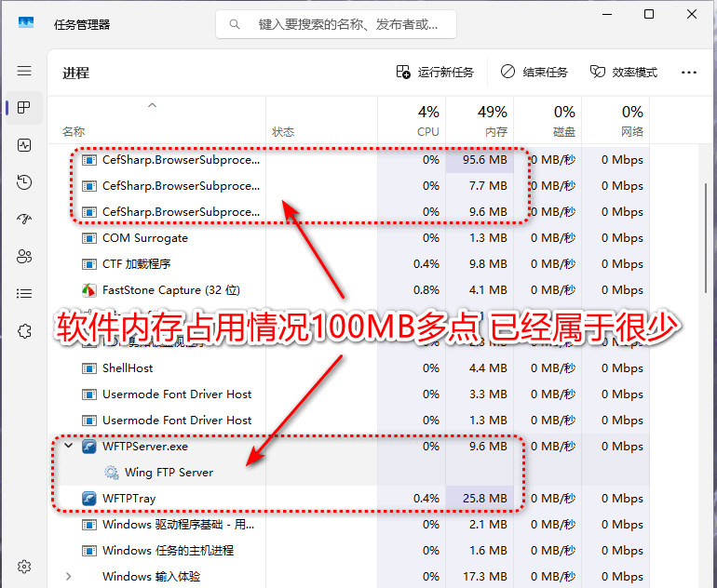The width and height of the screenshot is (717, 588).
Task: Open the App history icon in sidebar
Action: click(x=24, y=182)
